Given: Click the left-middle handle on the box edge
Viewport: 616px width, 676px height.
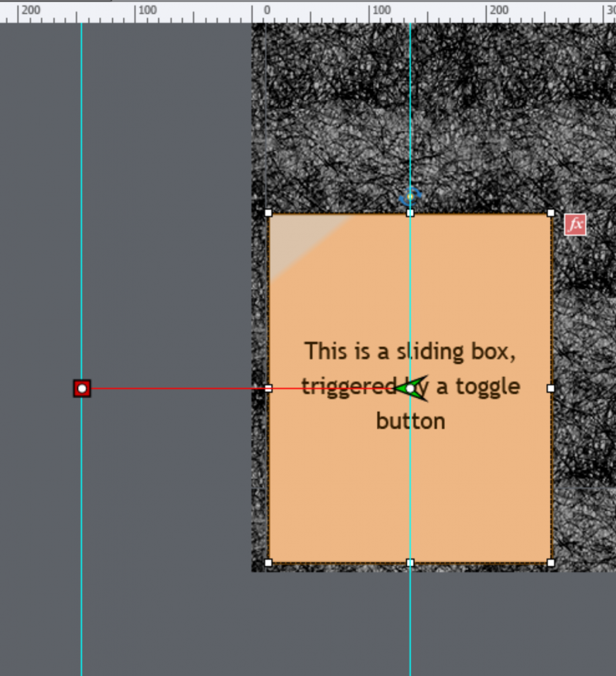Looking at the screenshot, I should point(270,388).
